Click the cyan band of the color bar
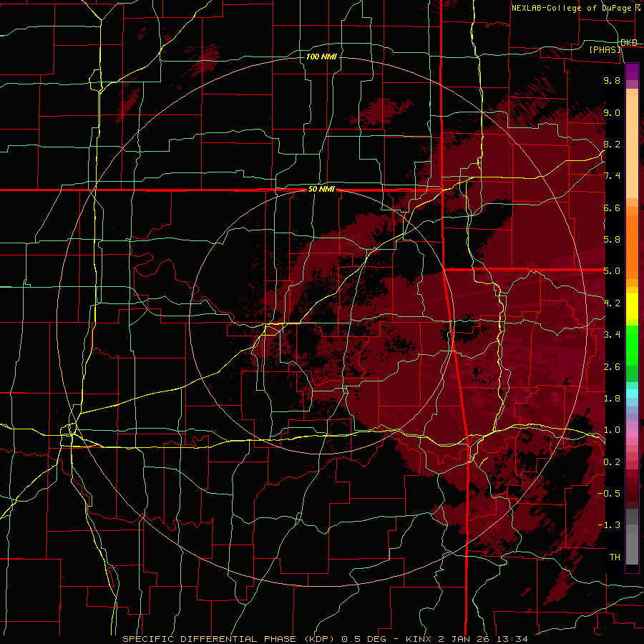The height and width of the screenshot is (644, 644). (632, 394)
